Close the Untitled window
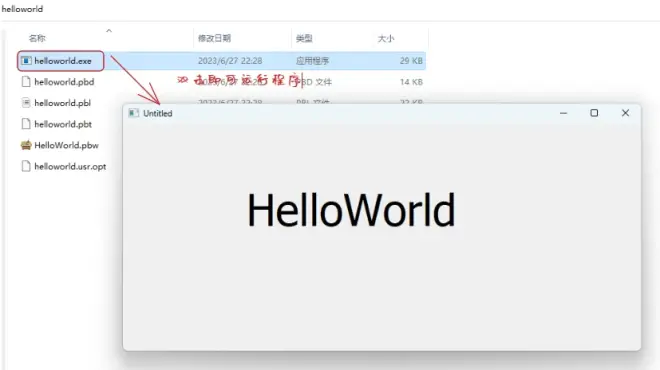The image size is (660, 370). tap(625, 113)
